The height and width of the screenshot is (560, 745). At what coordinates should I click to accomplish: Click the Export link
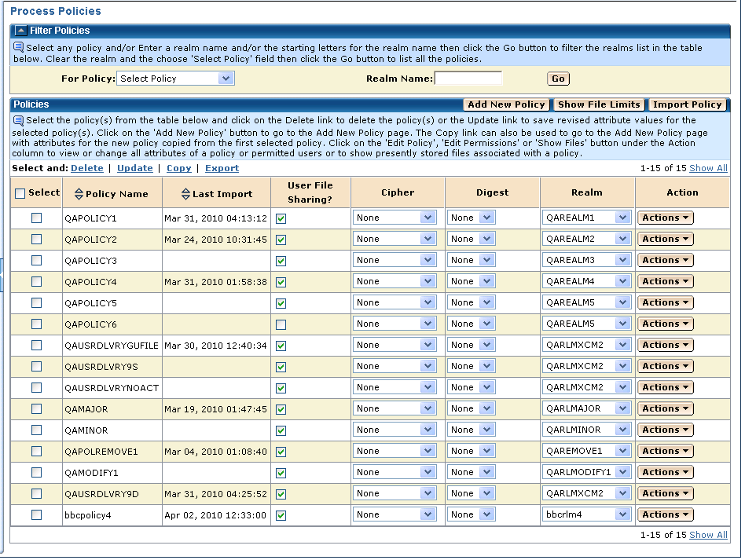click(x=222, y=168)
